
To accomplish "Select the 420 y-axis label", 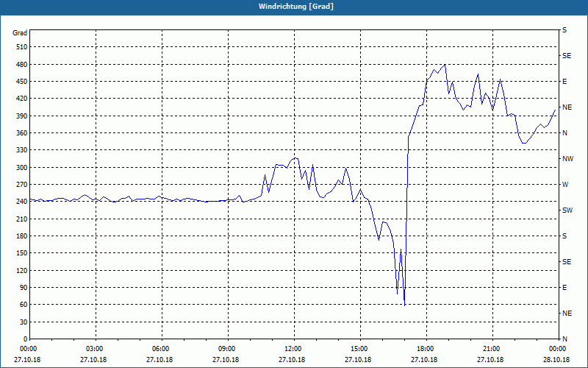I will tap(22, 99).
